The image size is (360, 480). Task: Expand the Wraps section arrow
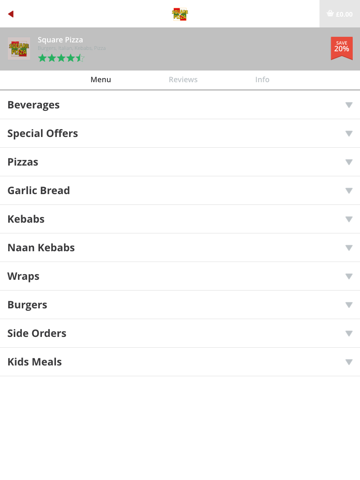click(x=349, y=276)
